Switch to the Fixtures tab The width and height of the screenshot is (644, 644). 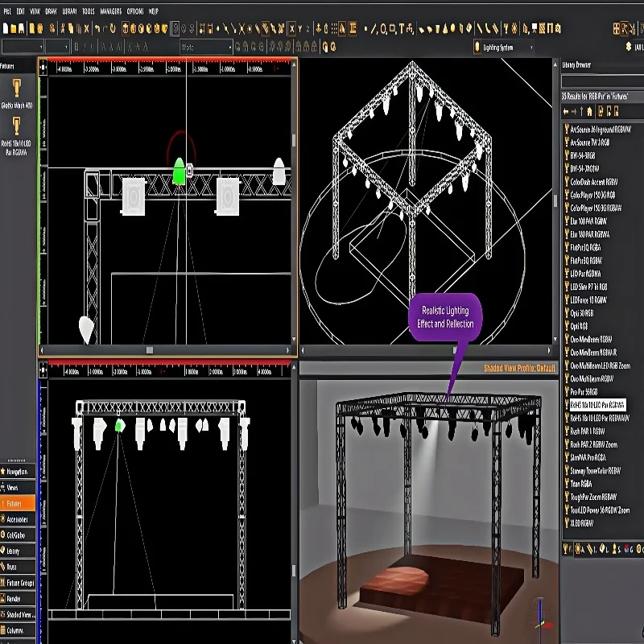click(18, 504)
